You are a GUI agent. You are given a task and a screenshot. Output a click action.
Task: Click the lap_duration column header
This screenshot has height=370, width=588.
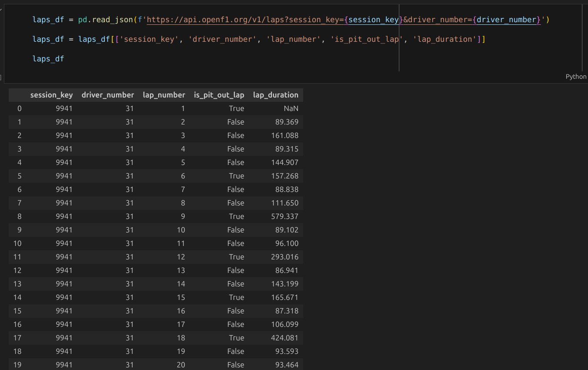(276, 95)
